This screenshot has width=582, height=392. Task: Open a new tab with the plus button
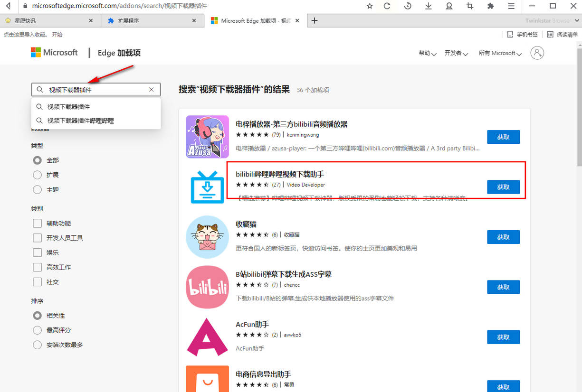pos(315,20)
